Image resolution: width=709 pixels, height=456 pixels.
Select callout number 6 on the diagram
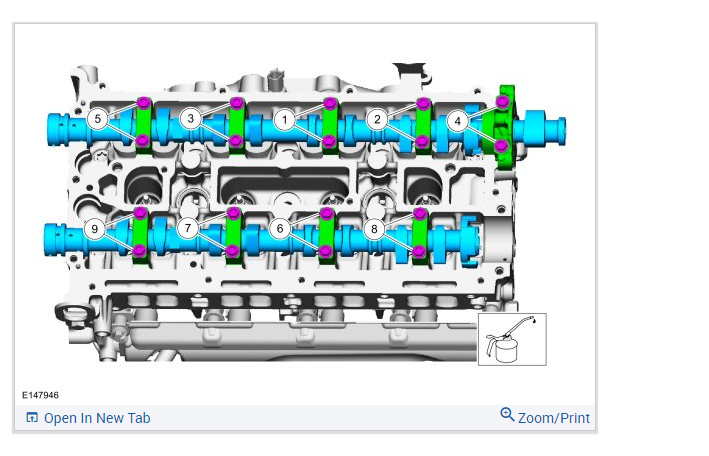point(280,228)
